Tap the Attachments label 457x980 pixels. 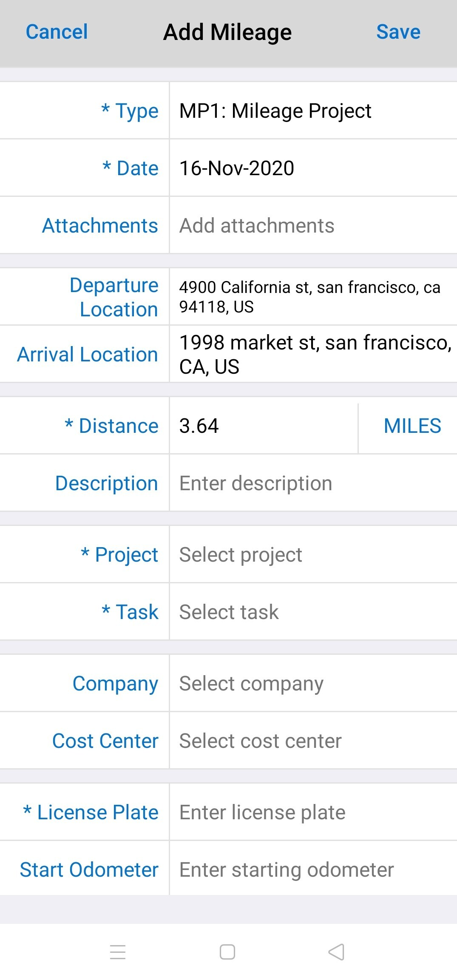coord(100,225)
